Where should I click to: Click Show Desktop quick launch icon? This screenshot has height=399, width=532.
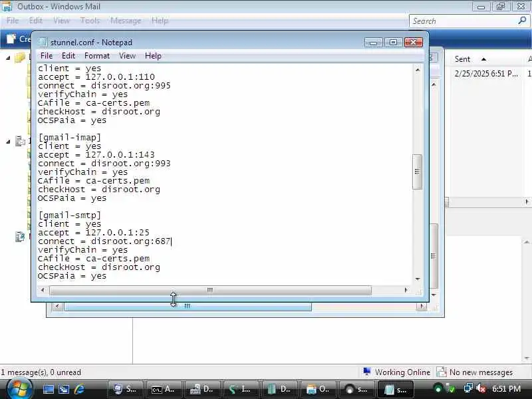(48, 389)
